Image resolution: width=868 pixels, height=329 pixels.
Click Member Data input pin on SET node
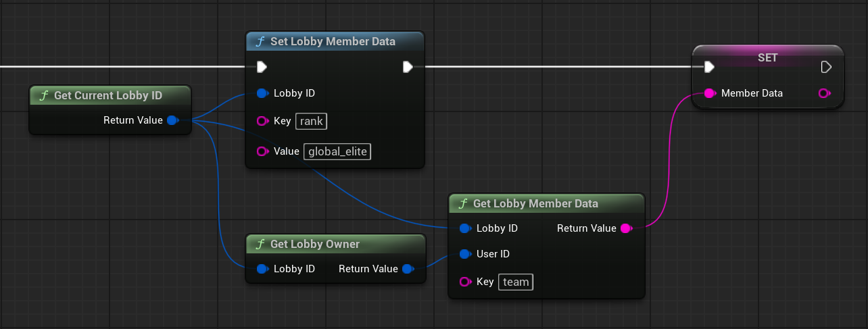[709, 93]
